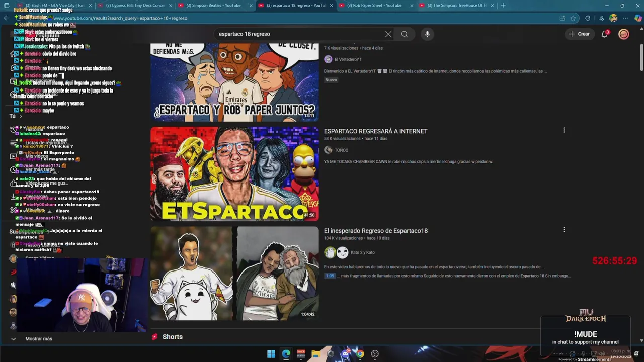The height and width of the screenshot is (362, 644).
Task: Open File Explorer from the taskbar
Action: [315, 354]
